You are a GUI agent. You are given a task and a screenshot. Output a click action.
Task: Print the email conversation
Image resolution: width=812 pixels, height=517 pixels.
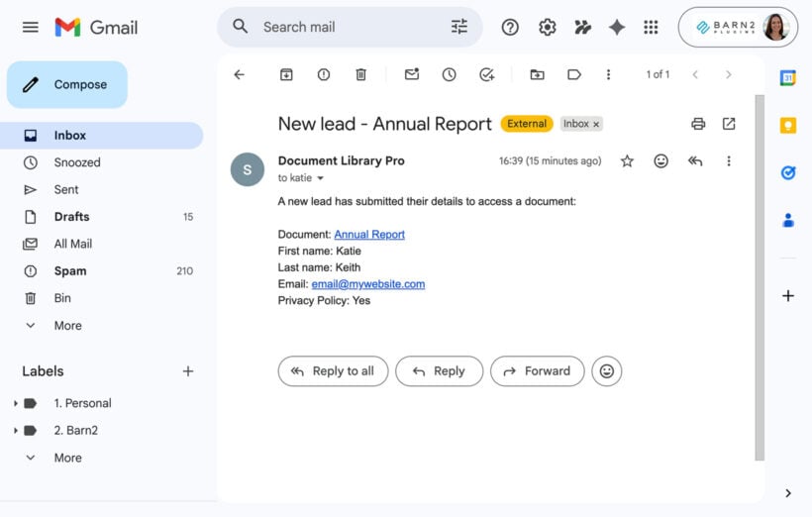coord(698,124)
